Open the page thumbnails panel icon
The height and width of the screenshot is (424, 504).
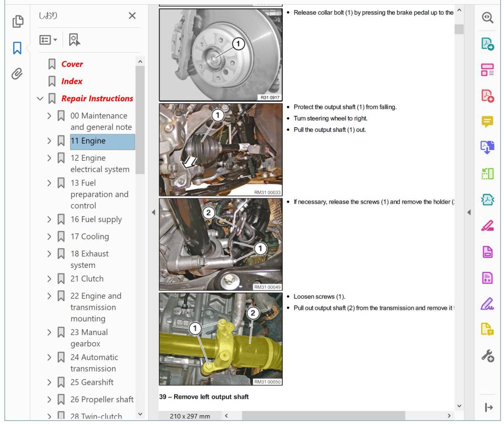pyautogui.click(x=18, y=21)
